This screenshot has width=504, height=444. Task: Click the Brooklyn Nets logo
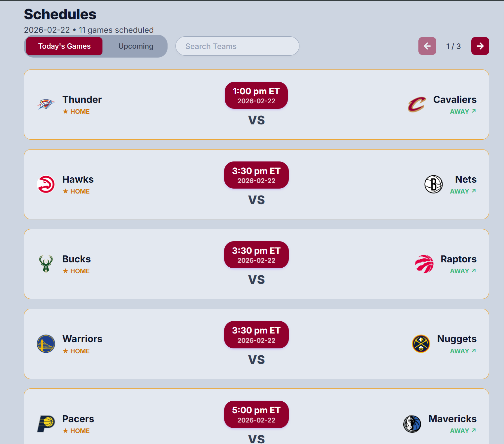click(433, 184)
